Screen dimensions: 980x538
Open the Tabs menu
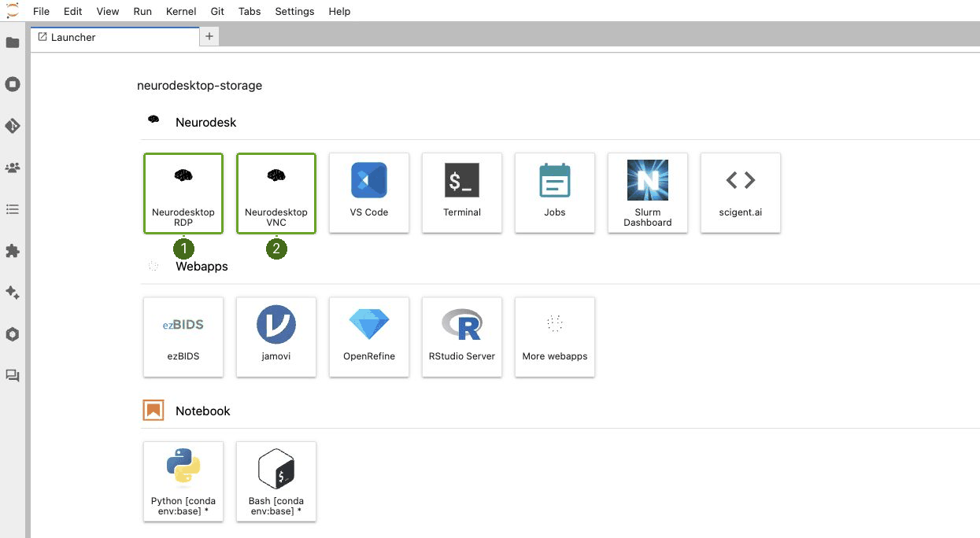click(x=250, y=11)
